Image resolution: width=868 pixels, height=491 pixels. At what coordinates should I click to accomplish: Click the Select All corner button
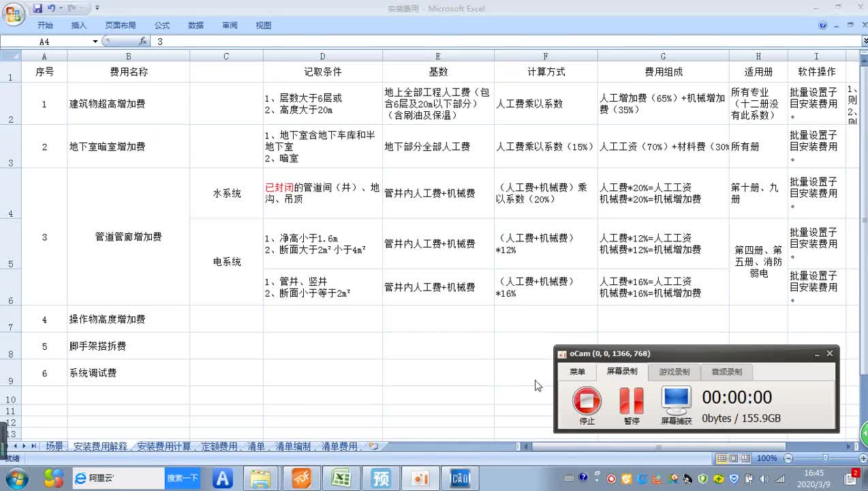point(10,56)
